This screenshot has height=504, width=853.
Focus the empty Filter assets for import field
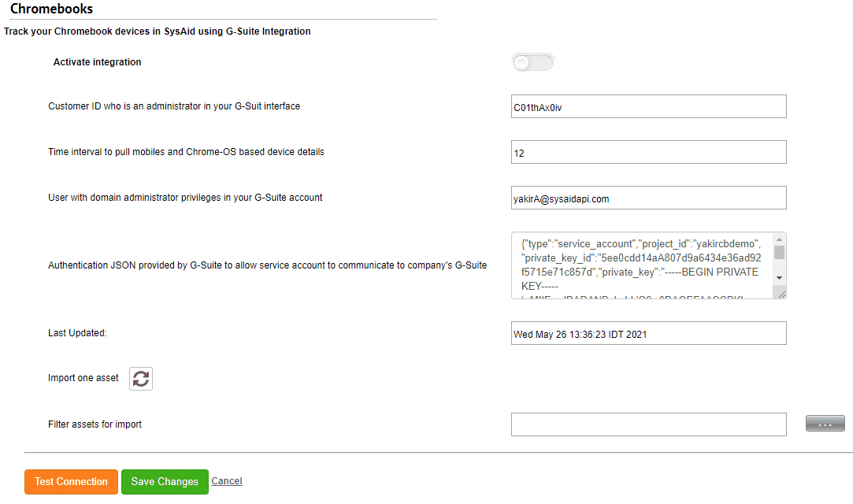(x=648, y=424)
